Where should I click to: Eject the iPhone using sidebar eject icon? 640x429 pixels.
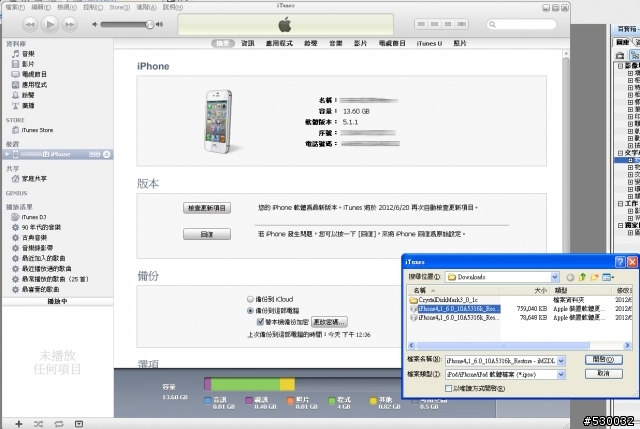click(x=107, y=154)
